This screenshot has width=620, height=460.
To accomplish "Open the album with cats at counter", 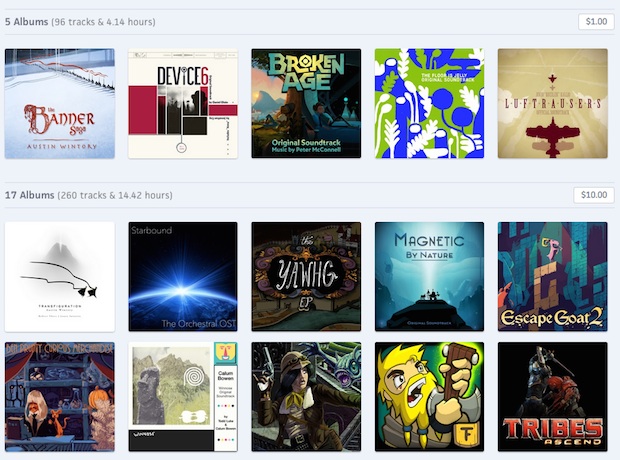I will 60,397.
